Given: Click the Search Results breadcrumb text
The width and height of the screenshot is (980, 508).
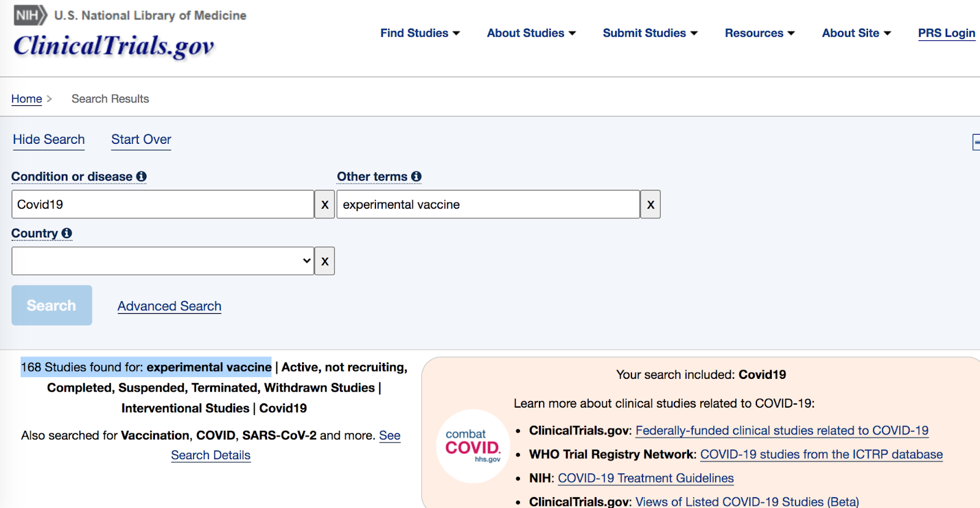Looking at the screenshot, I should coord(110,99).
